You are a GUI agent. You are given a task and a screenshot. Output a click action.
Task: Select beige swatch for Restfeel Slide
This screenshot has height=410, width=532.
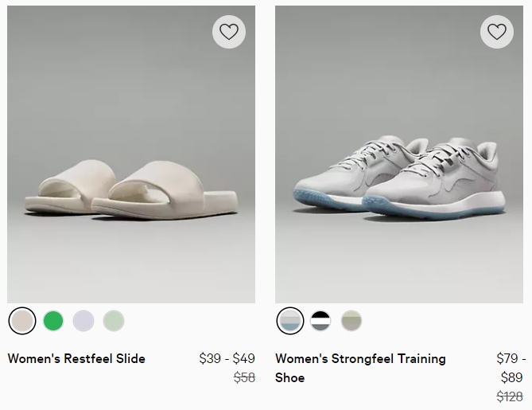22,321
